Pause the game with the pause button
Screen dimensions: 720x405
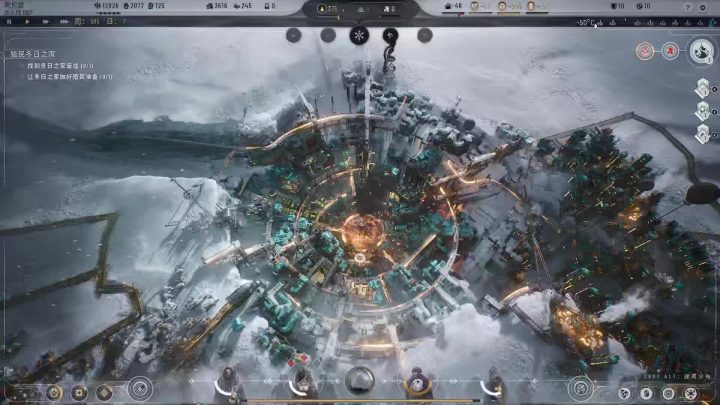8,22
